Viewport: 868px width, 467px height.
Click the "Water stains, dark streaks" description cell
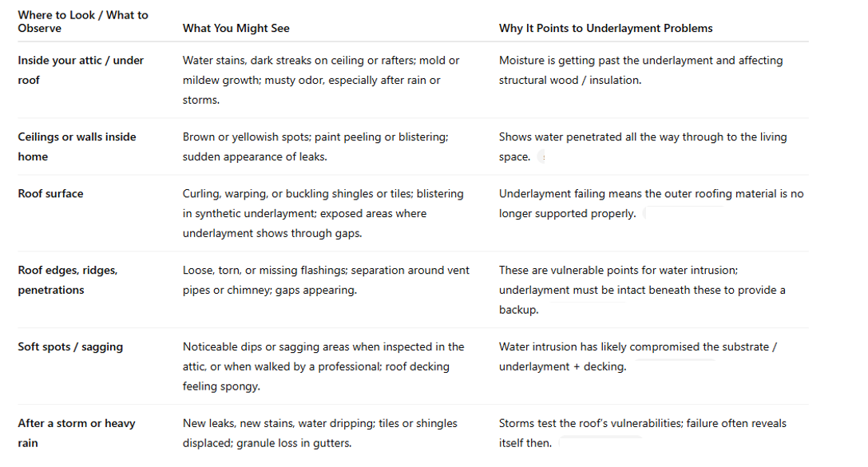321,81
